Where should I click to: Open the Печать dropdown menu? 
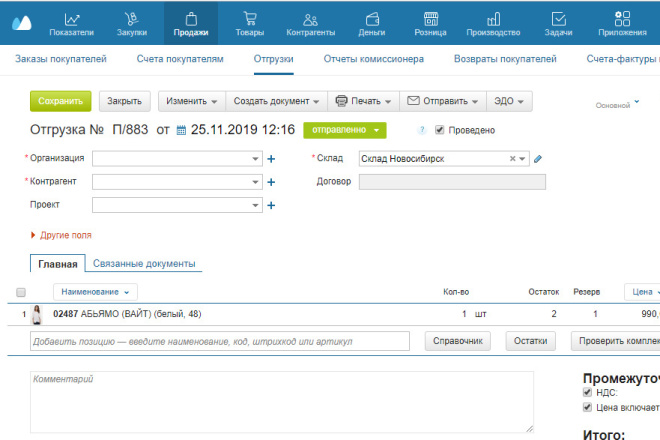363,101
